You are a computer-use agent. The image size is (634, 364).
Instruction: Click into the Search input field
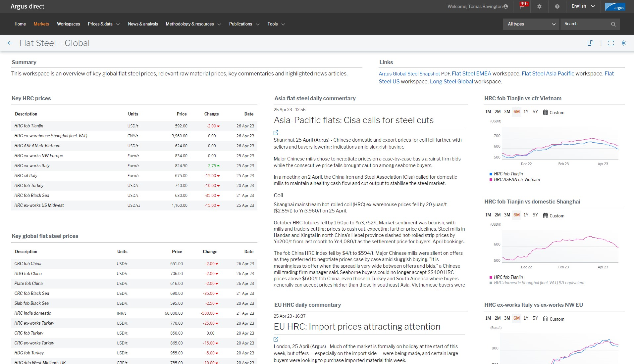(x=585, y=24)
